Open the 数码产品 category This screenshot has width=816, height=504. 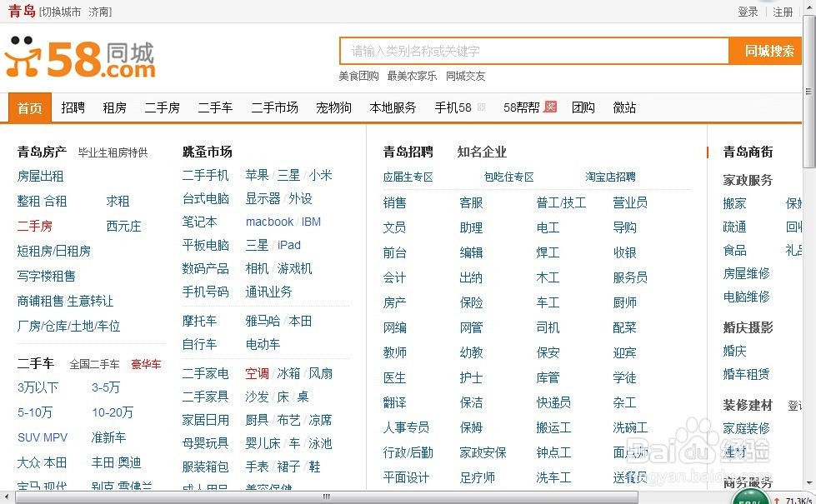[x=205, y=269]
